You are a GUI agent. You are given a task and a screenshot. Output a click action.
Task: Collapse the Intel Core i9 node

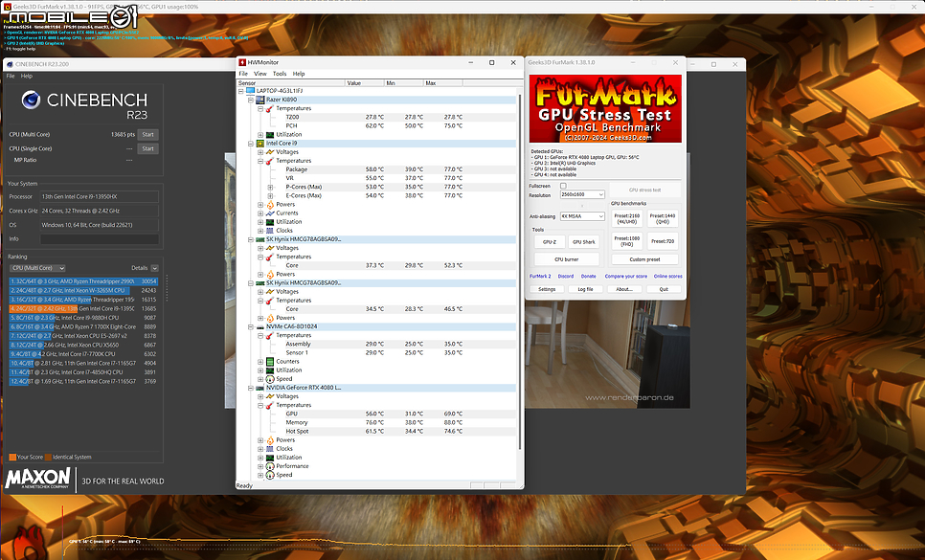click(250, 144)
